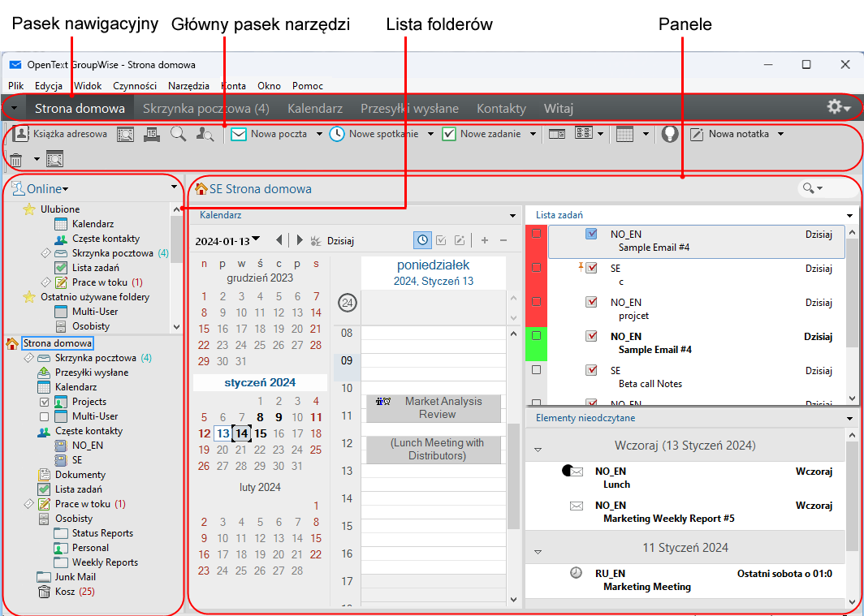Expand the Nowa notatka dropdown arrow

point(780,135)
